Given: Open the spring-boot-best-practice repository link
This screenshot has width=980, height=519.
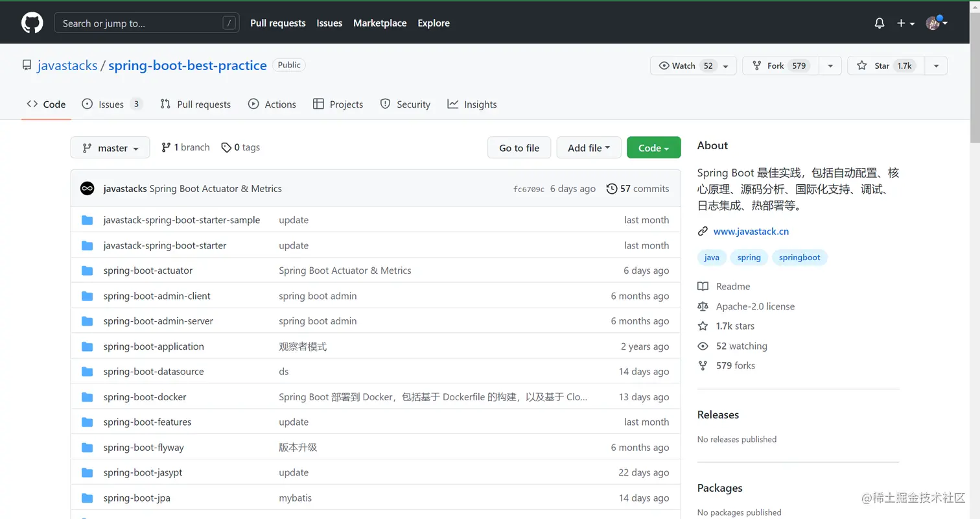Looking at the screenshot, I should coord(187,66).
